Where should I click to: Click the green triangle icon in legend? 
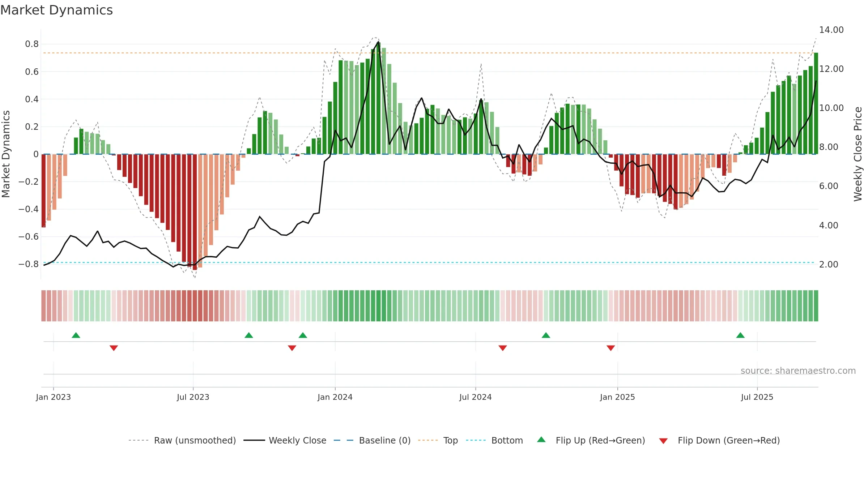(x=541, y=440)
